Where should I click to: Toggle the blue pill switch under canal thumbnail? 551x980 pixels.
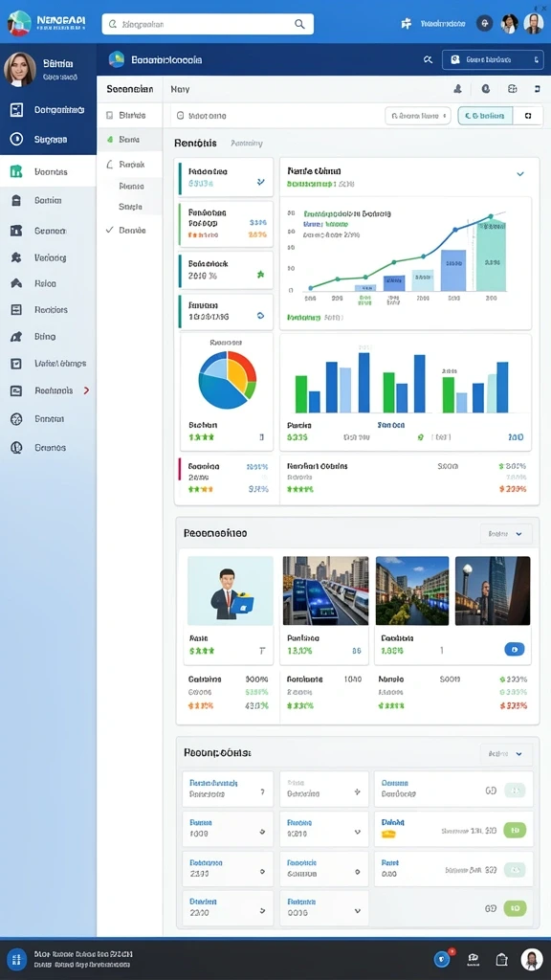point(514,650)
